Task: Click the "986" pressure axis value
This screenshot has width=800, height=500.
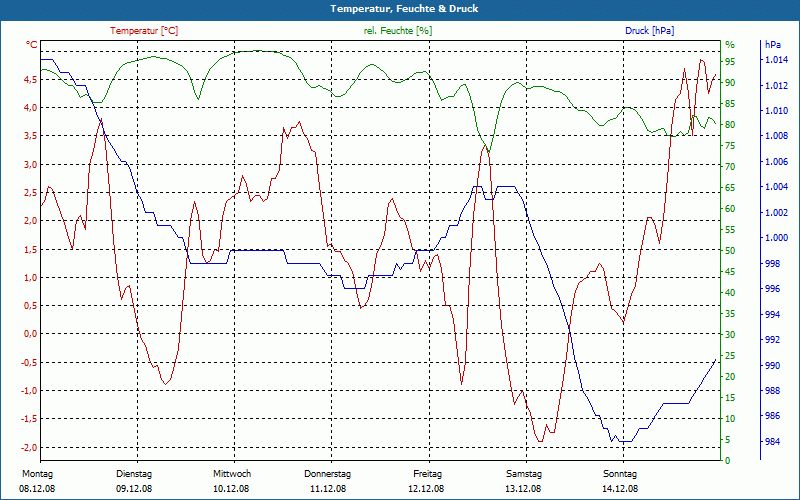Action: point(773,416)
